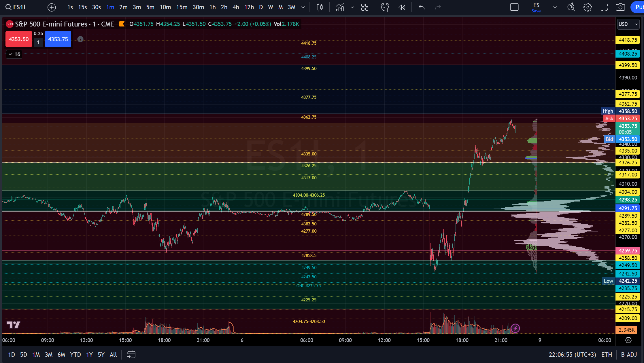Select the 1m interval

click(x=110, y=7)
